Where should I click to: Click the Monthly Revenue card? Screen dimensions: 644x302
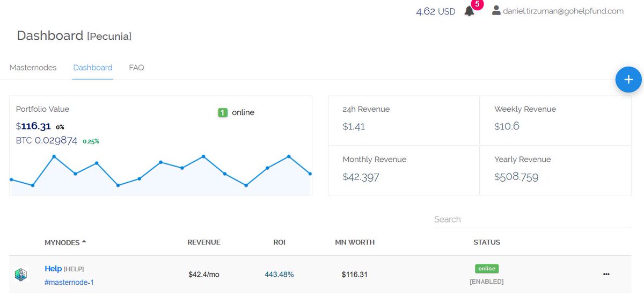[404, 171]
